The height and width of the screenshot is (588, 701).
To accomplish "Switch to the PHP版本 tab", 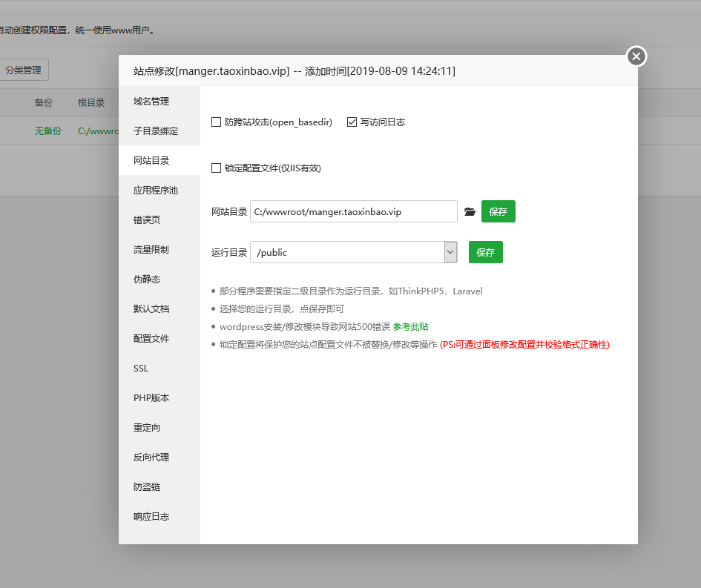I will coord(159,397).
